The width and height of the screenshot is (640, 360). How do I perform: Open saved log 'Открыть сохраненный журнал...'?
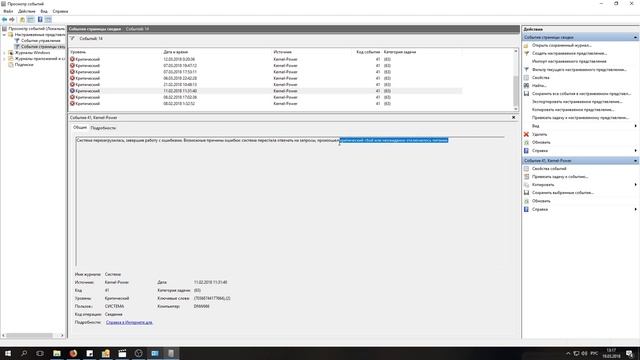[x=562, y=45]
